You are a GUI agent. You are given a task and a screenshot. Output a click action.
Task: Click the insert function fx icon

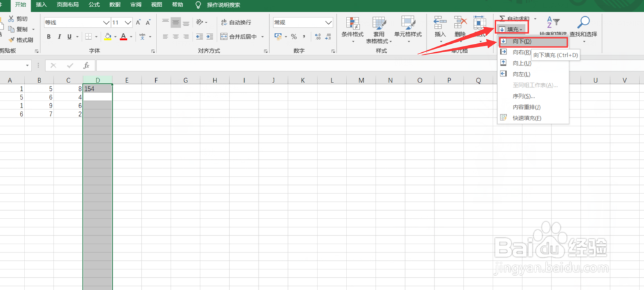[x=86, y=65]
